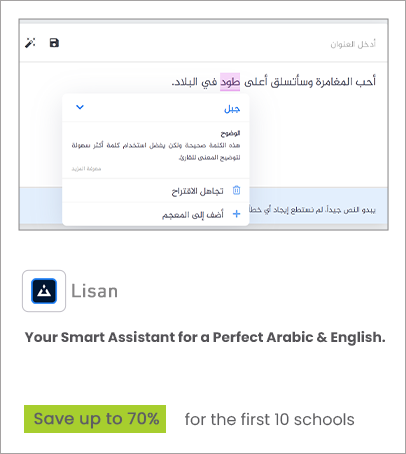Click the for the first 10 schools text
Screen dimensions: 406x454
pos(270,419)
